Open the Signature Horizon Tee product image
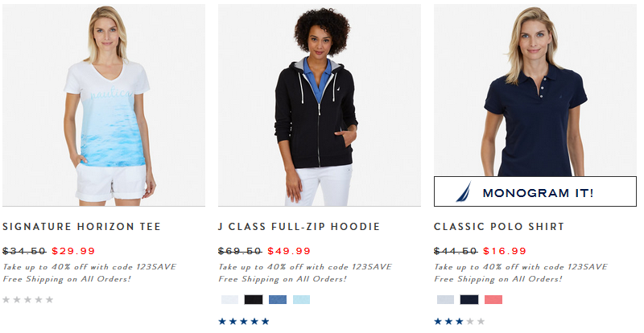 pos(104,105)
